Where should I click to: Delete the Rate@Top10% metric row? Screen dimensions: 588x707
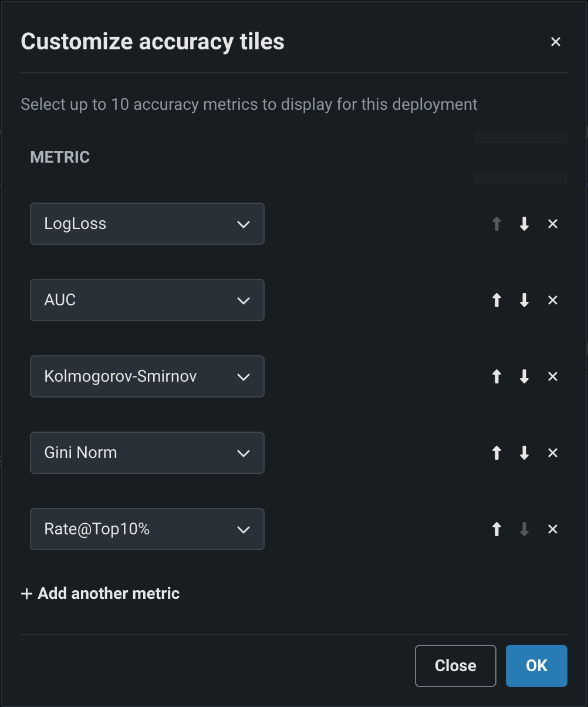(552, 529)
